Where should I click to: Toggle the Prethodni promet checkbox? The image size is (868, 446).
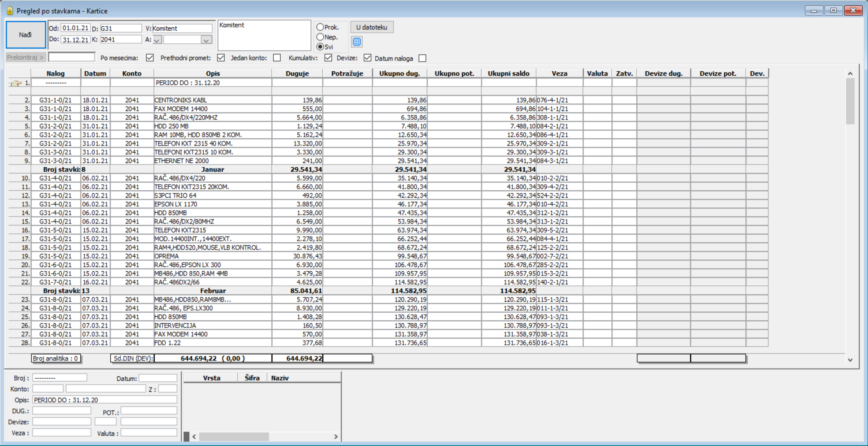[x=221, y=58]
